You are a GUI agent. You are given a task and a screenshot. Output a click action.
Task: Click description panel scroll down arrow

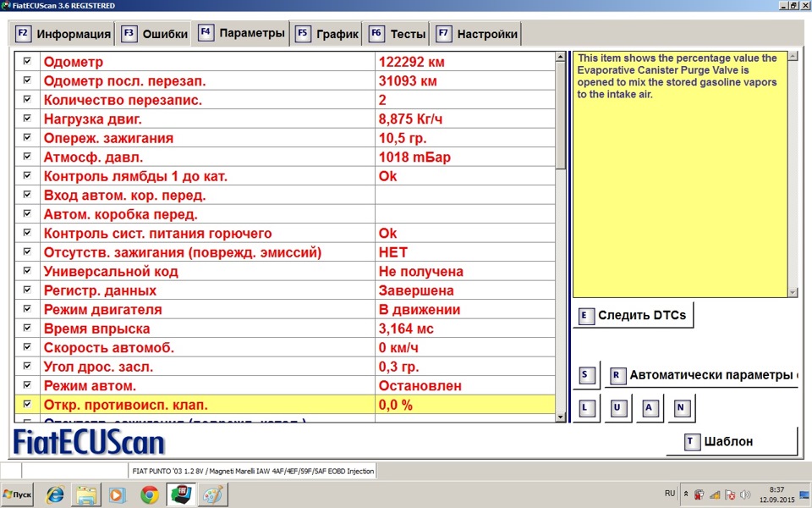(x=793, y=292)
